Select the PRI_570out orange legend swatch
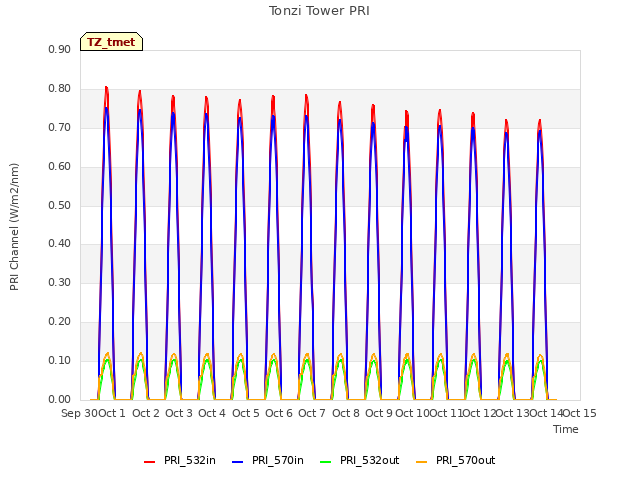This screenshot has width=640, height=480. (x=422, y=461)
